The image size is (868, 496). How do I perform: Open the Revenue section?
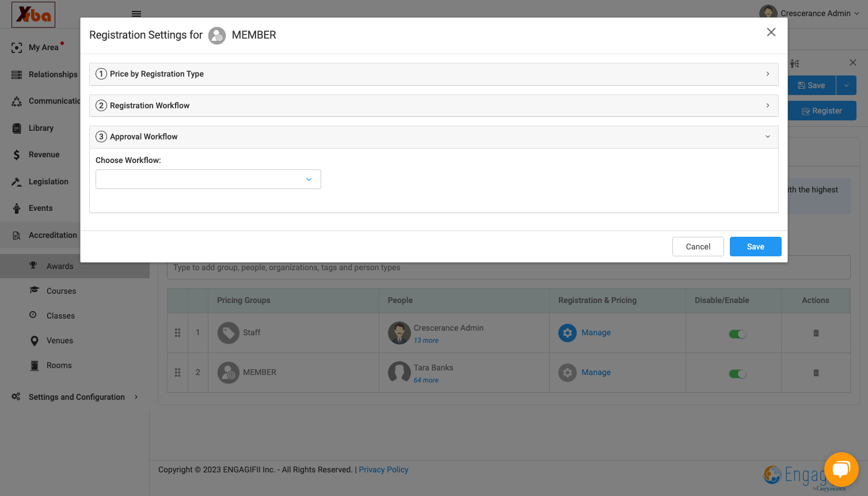(44, 154)
